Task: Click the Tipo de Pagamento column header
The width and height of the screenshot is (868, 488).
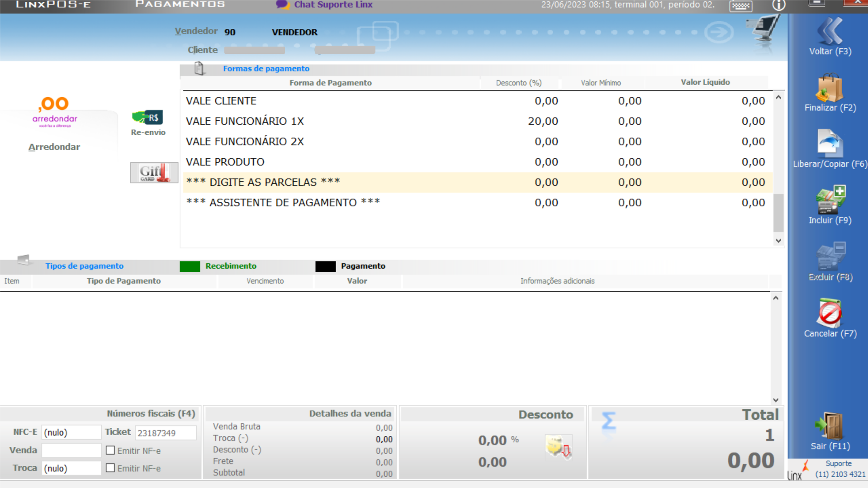Action: (123, 281)
